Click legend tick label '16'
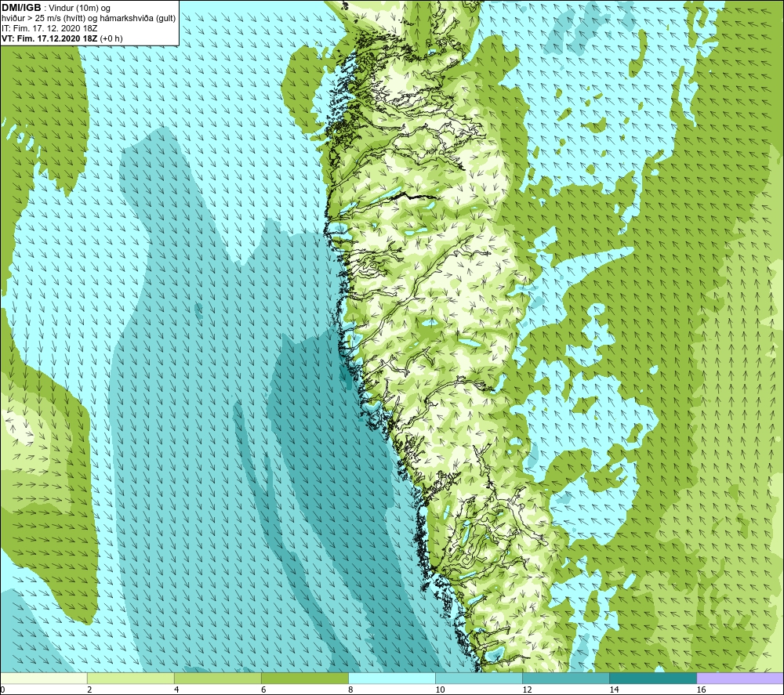Screen dimensions: 784x695 pyautogui.click(x=701, y=690)
